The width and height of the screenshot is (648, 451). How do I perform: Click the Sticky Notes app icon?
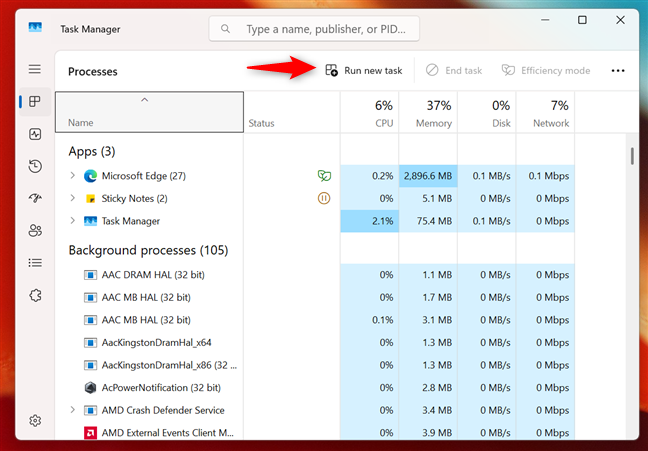(x=90, y=199)
